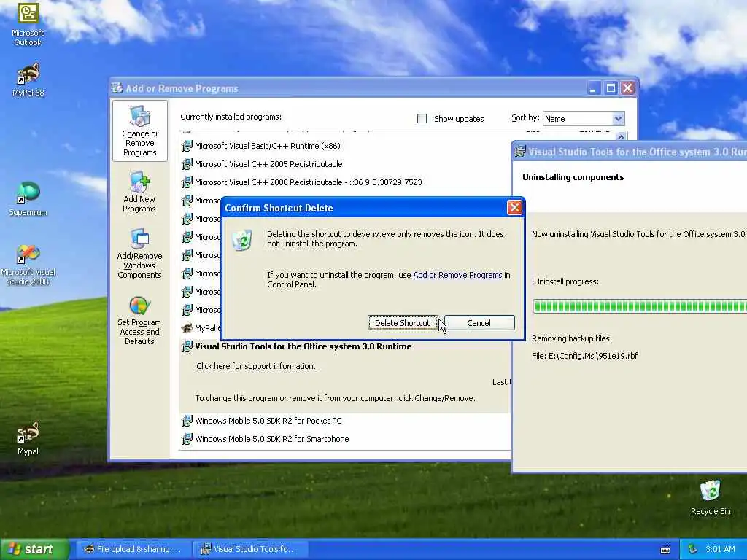The image size is (747, 560).
Task: Click icon beside Visual C++ 2005 Redistributable
Action: tap(187, 164)
